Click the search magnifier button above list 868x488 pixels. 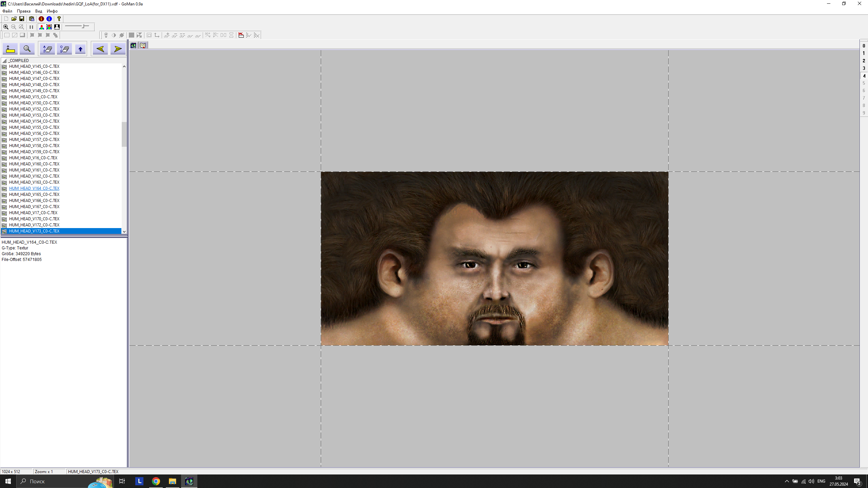tap(27, 49)
